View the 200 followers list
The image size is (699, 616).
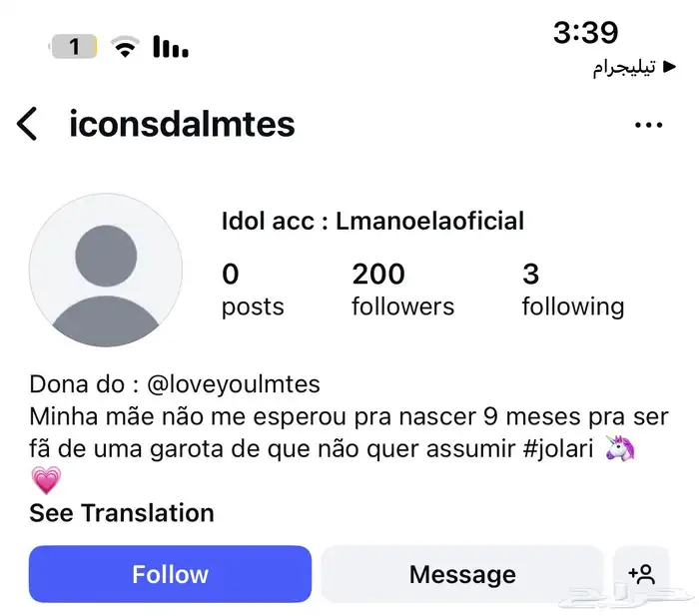coord(401,289)
